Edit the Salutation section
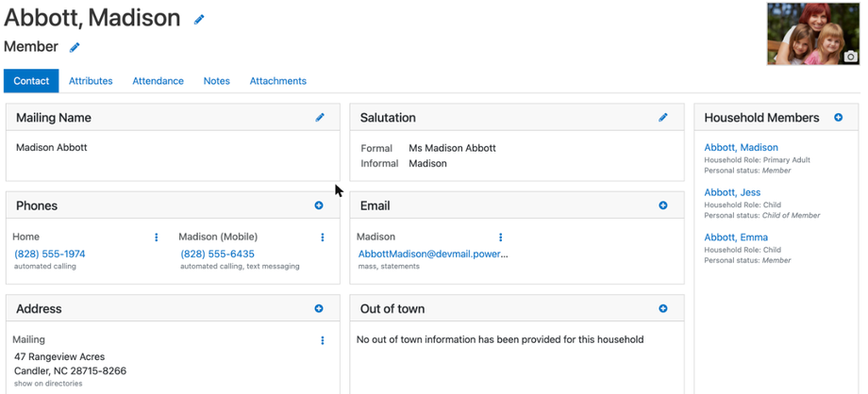Image resolution: width=868 pixels, height=394 pixels. click(663, 117)
